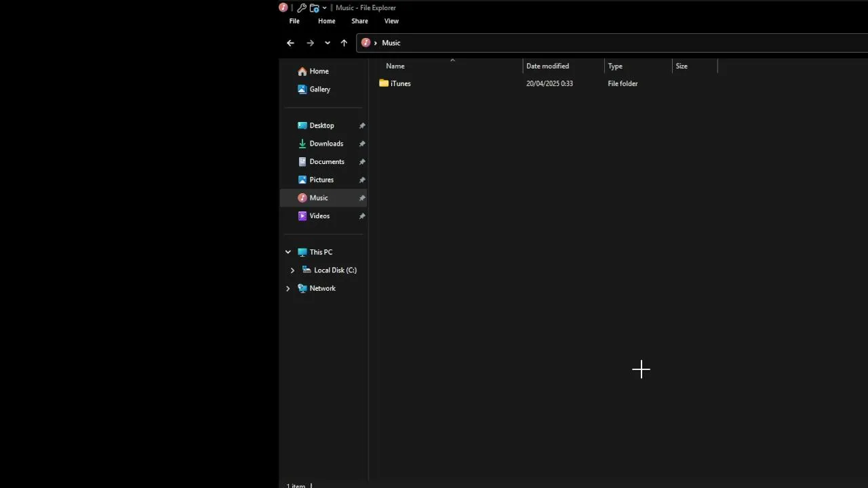Click the pin icon beside Pictures
Viewport: 868px width, 488px height.
362,180
